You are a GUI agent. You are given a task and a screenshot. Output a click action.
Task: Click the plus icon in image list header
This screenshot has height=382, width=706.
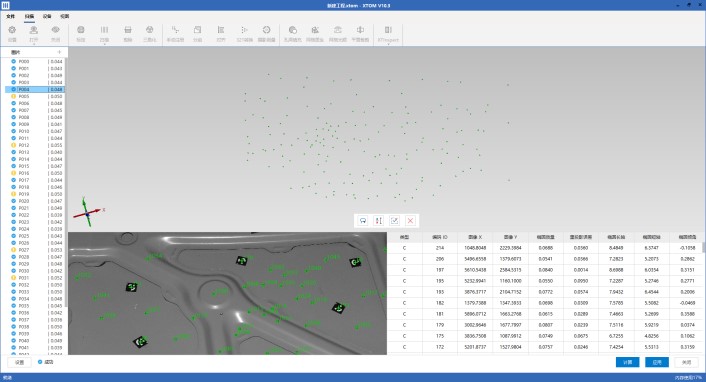tap(59, 52)
